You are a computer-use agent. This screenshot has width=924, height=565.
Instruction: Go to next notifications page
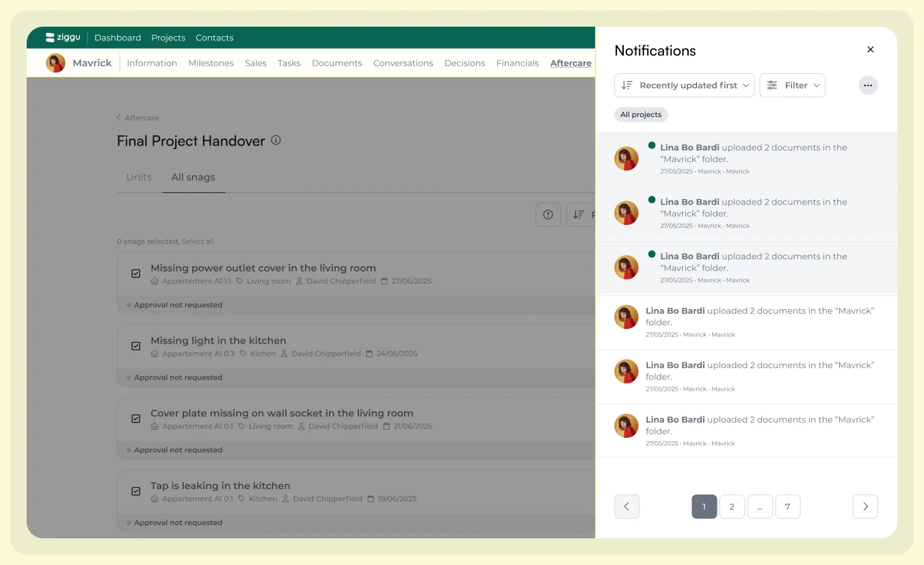click(865, 507)
